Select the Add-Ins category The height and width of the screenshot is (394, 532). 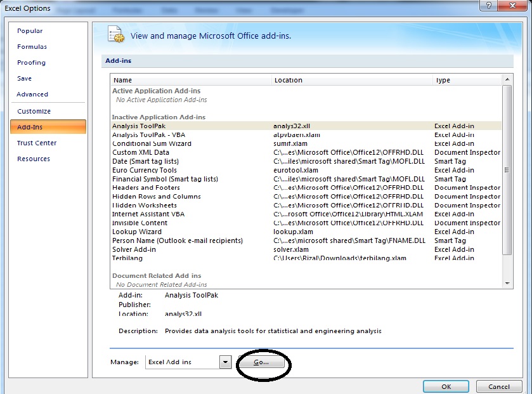[x=48, y=127]
